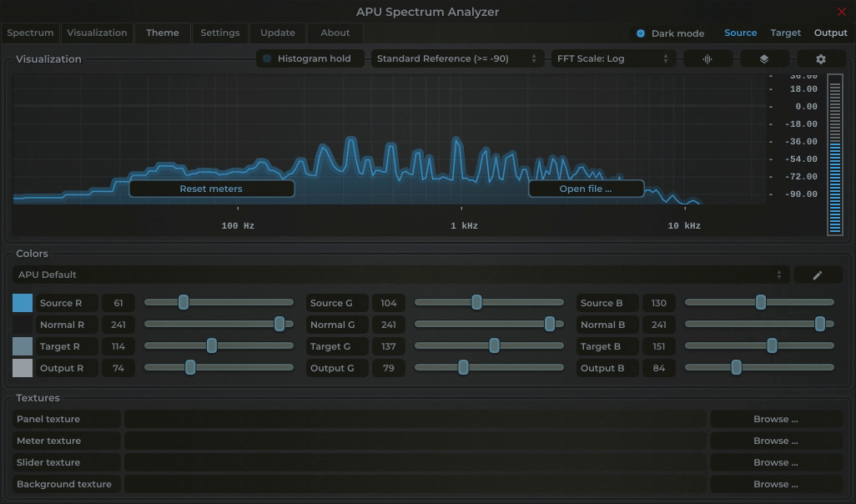856x504 pixels.
Task: Adjust the Normal B slider
Action: click(759, 325)
